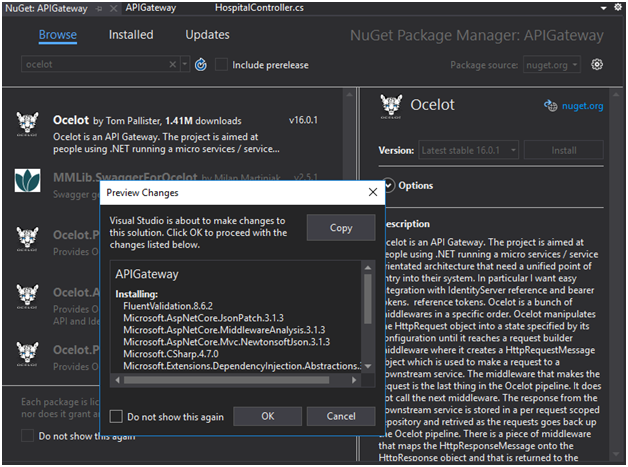Click Microsoft.Extensions.DependencyInjection.Abstractions entry
The height and width of the screenshot is (467, 628).
click(x=242, y=366)
